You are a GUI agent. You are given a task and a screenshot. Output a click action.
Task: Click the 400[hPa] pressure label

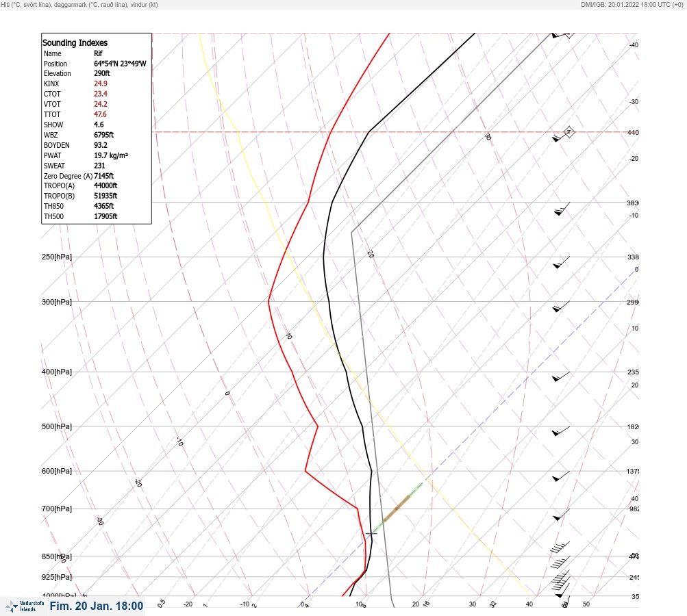pyautogui.click(x=57, y=372)
